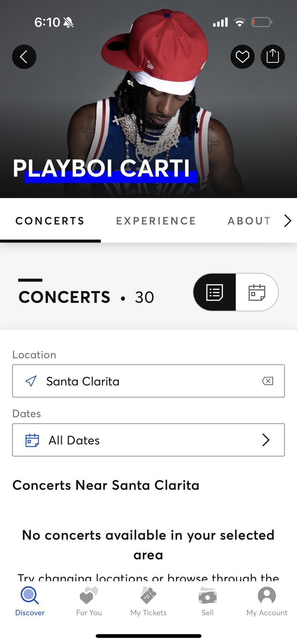The height and width of the screenshot is (644, 297).
Task: Tap the Santa Clarita location field
Action: (x=147, y=381)
